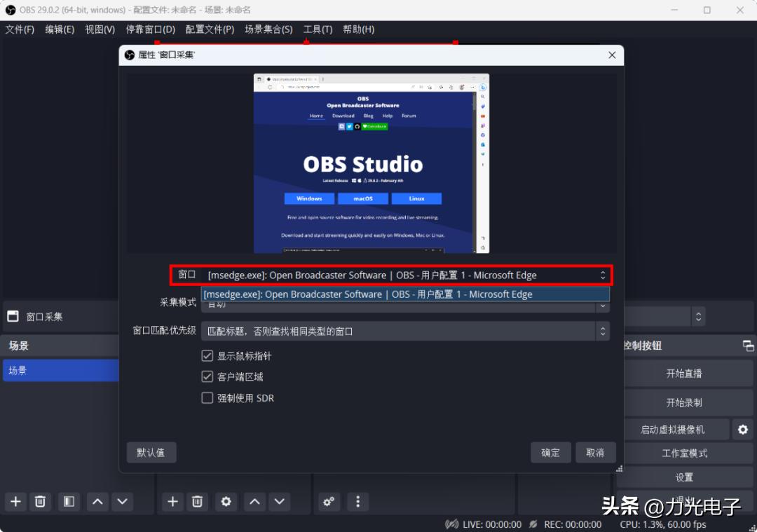Viewport: 757px width, 532px height.
Task: Select the 场景 item in the scenes list
Action: coord(61,369)
